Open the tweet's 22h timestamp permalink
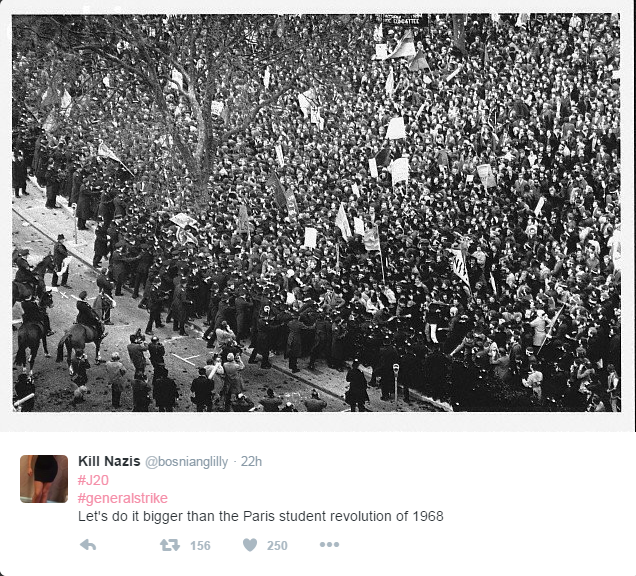The height and width of the screenshot is (576, 636). (x=251, y=462)
